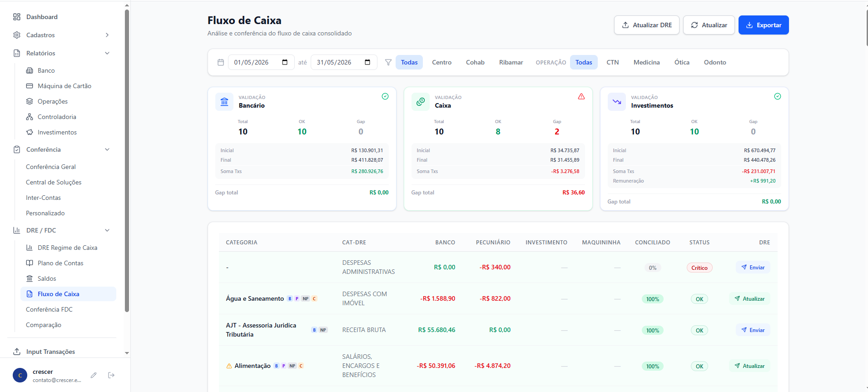
Task: Click the logout icon beside crescer
Action: point(111,375)
